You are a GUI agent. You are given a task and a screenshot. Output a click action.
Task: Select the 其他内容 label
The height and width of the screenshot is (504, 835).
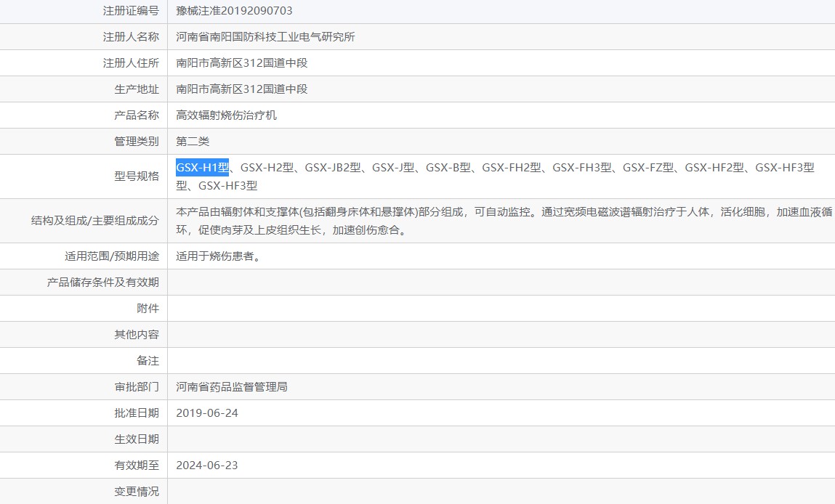point(137,334)
